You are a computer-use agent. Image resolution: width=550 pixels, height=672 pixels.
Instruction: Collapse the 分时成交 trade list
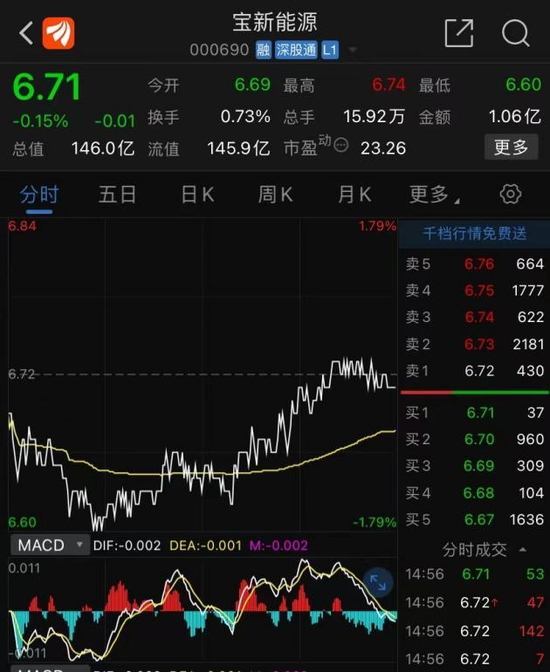click(x=523, y=549)
